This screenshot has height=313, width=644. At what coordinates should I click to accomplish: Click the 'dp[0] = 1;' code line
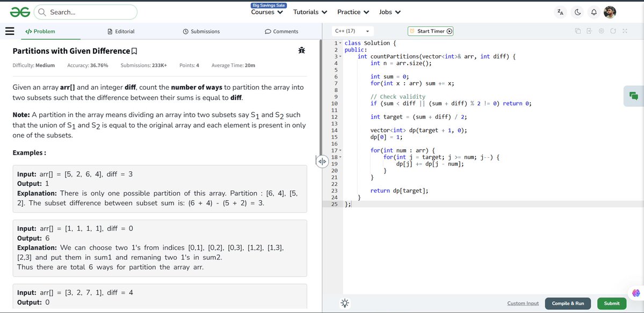pos(386,137)
